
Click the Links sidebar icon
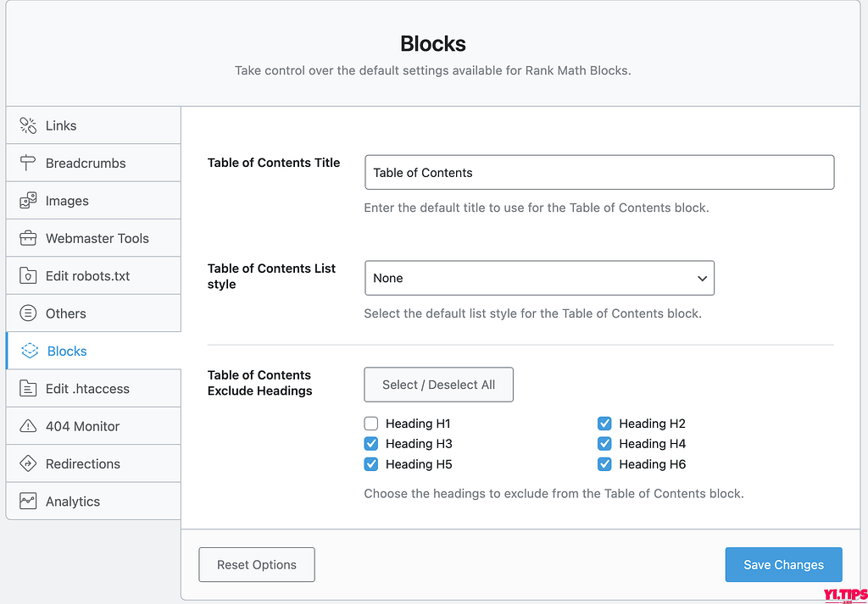(28, 125)
